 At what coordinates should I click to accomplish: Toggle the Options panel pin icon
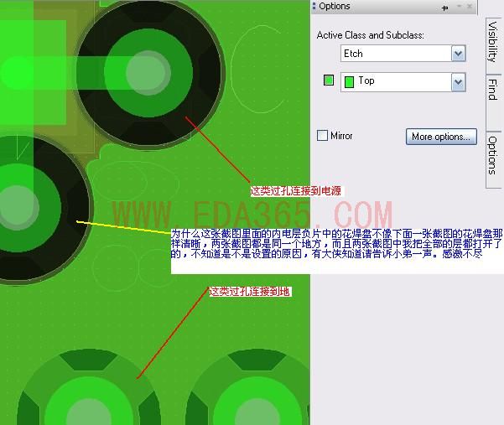pyautogui.click(x=445, y=8)
